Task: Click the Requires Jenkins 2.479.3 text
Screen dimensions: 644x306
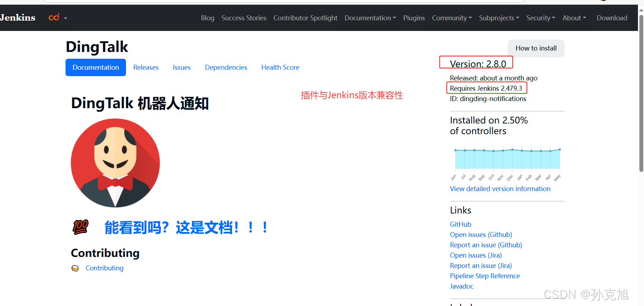Action: [486, 88]
